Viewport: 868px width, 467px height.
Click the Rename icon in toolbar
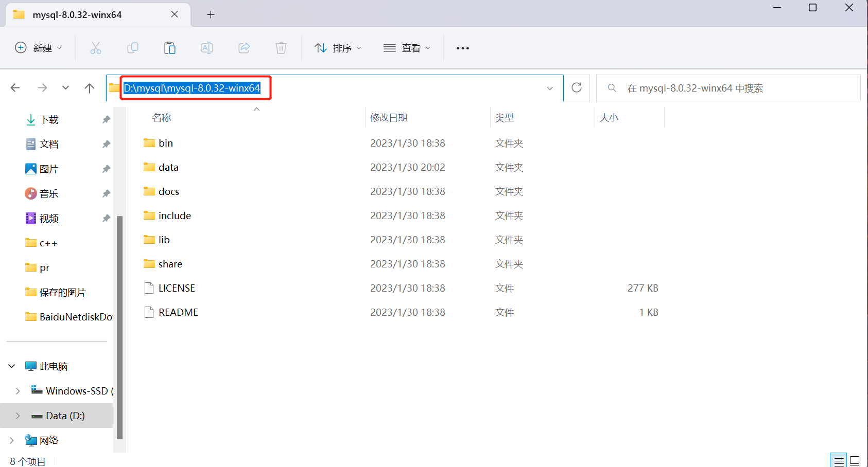(207, 48)
